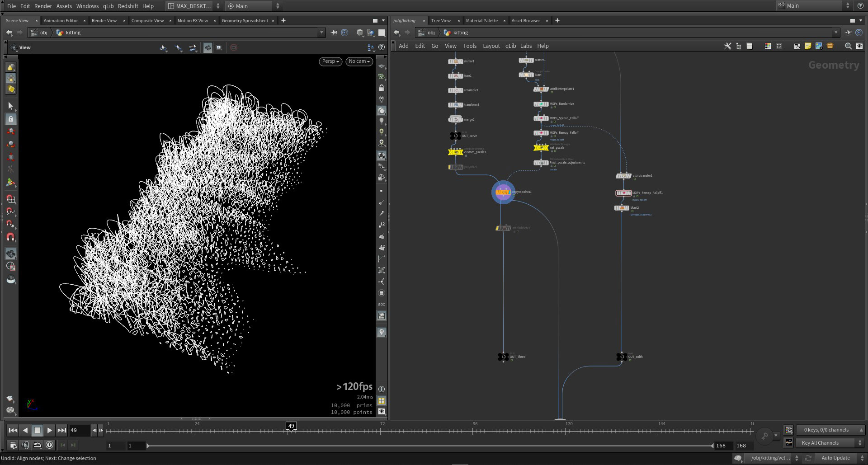Viewport: 868px width, 465px height.
Task: Open the No cam camera dropdown
Action: 359,61
